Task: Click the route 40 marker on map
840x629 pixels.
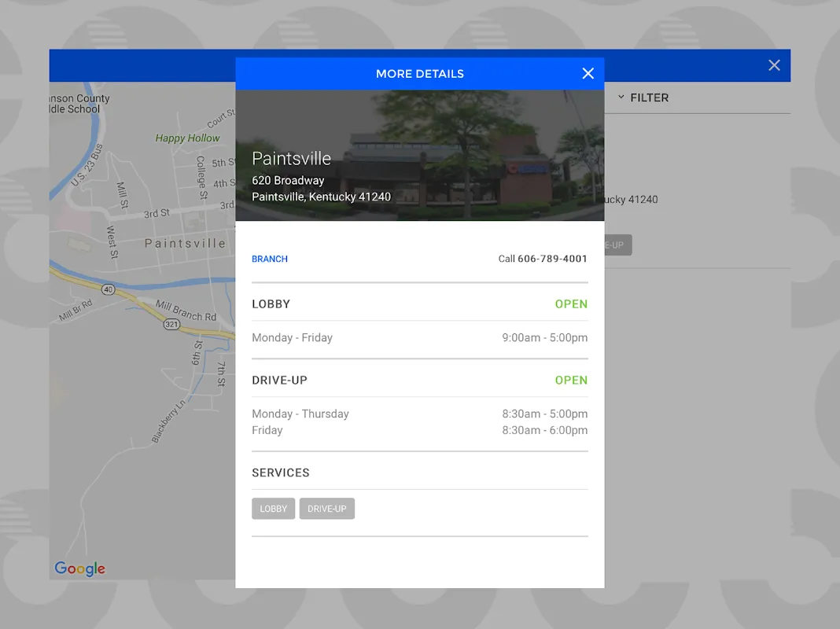Action: tap(109, 289)
